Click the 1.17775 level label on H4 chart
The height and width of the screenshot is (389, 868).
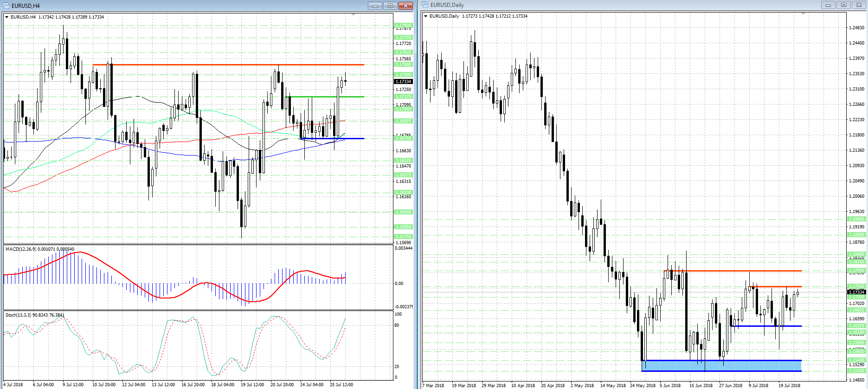[403, 38]
